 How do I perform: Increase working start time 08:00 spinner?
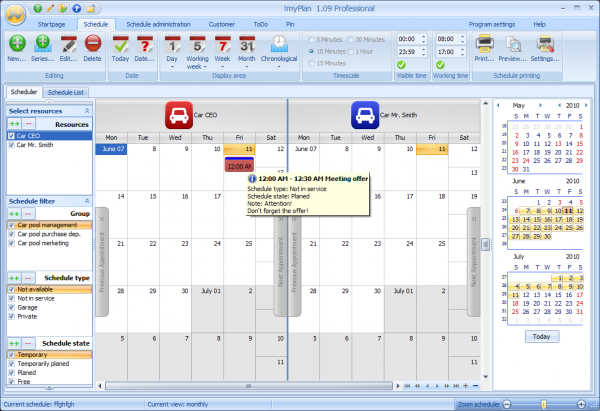463,37
